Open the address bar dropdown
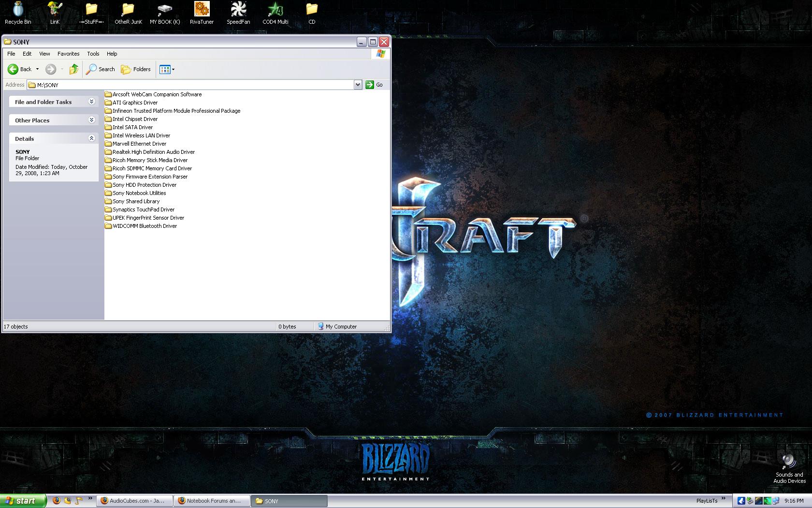This screenshot has height=508, width=812. point(358,85)
